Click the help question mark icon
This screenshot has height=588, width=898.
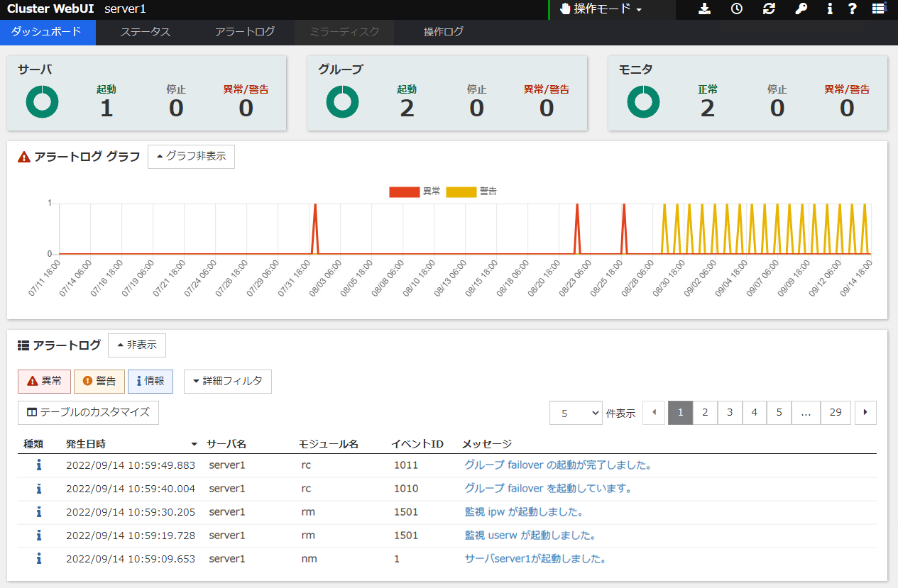[852, 9]
